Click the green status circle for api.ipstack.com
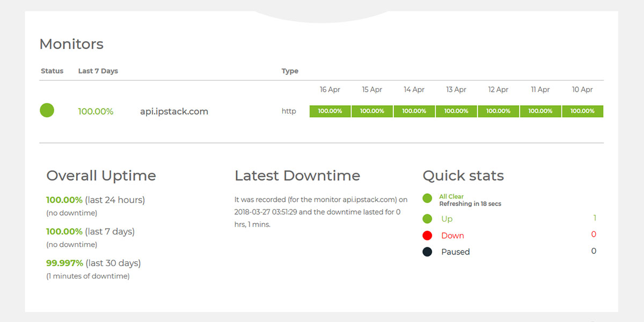This screenshot has height=322, width=644. (x=47, y=111)
